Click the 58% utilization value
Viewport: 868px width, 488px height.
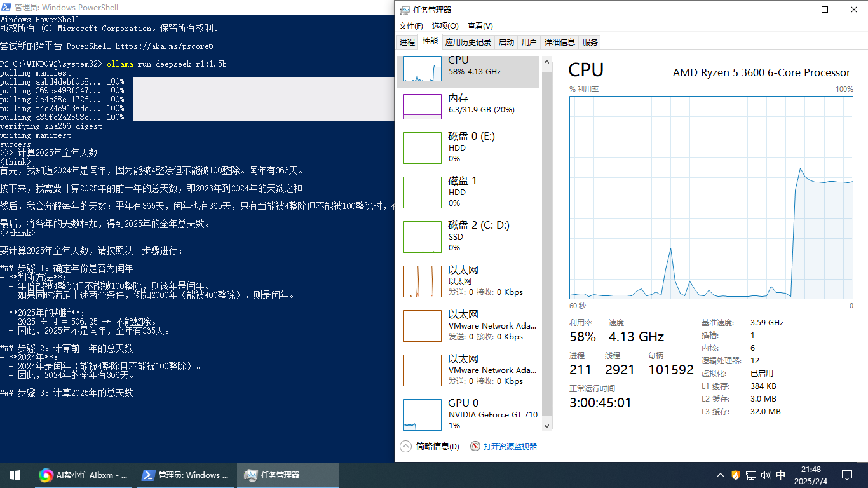pos(583,337)
